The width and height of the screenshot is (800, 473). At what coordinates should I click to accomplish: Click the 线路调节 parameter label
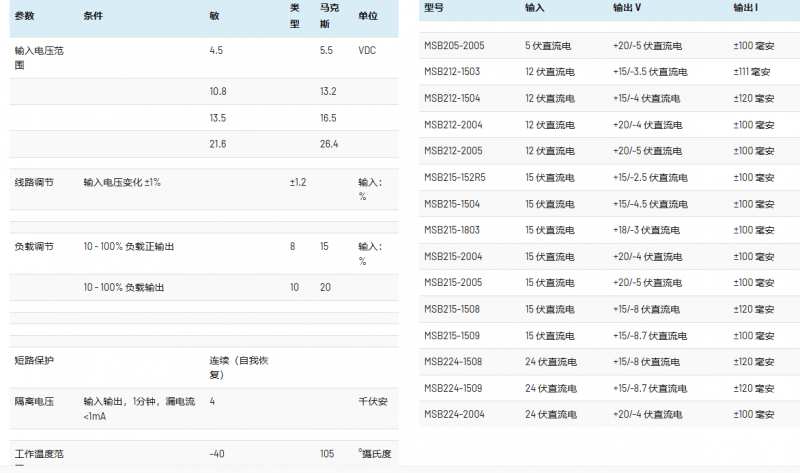(34, 182)
